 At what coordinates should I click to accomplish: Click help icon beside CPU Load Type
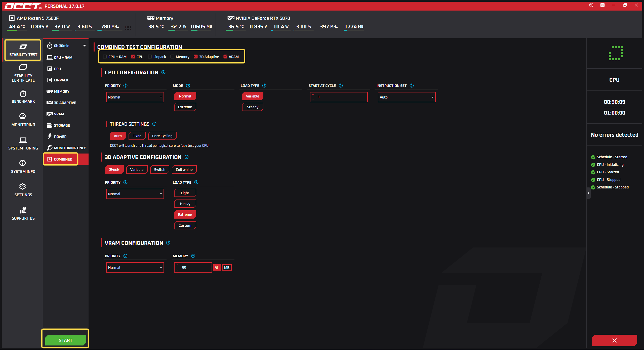pyautogui.click(x=264, y=86)
